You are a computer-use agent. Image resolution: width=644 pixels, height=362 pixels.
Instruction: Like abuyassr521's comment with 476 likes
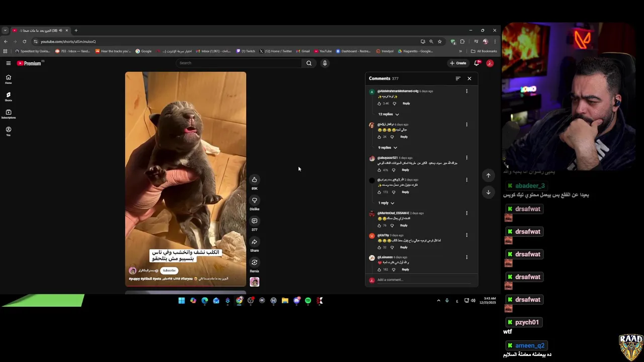pos(379,170)
